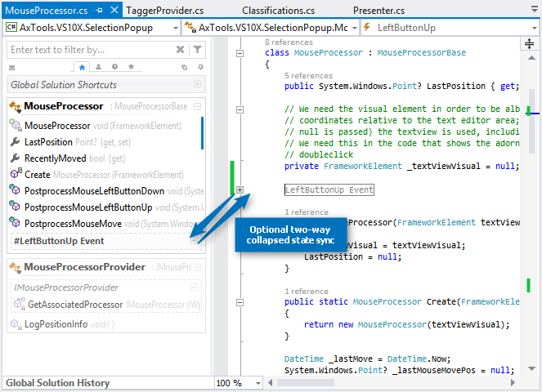
Task: Click the MouseProcessorProvider class icon
Action: click(15, 267)
